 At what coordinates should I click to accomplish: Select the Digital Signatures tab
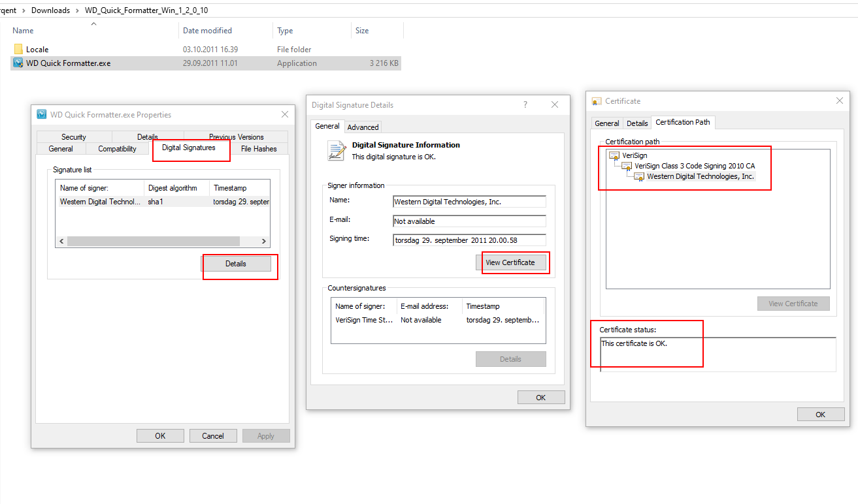coord(189,148)
